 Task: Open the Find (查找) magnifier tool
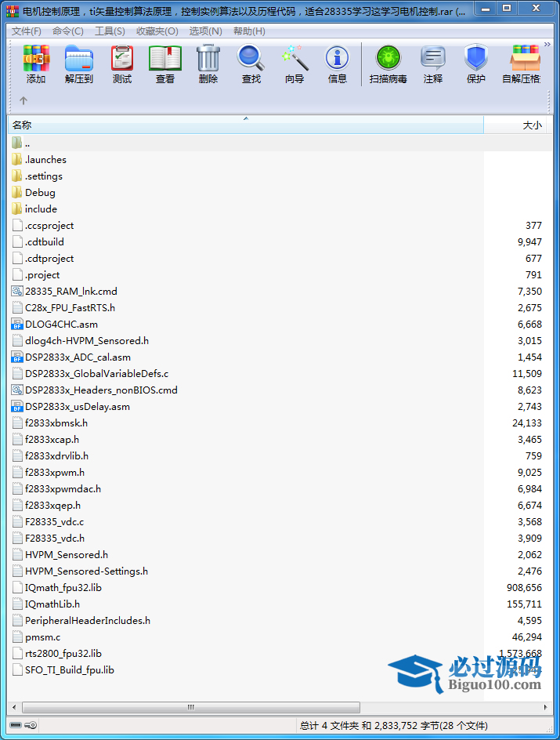(x=251, y=64)
